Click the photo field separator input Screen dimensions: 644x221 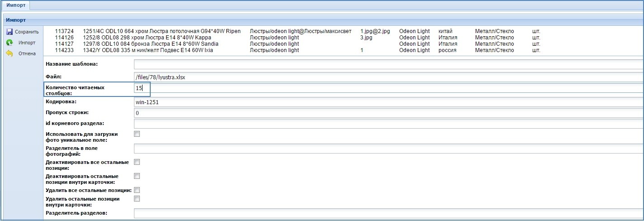388,149
